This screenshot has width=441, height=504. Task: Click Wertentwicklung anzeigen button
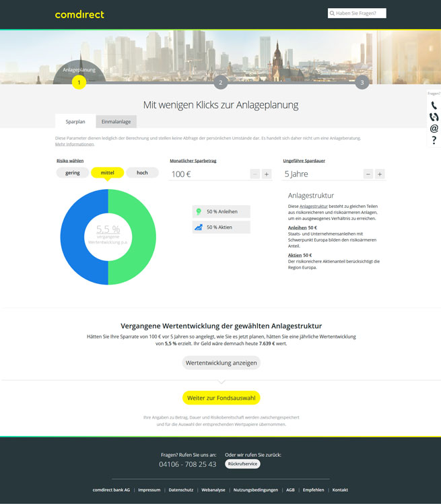click(x=222, y=363)
